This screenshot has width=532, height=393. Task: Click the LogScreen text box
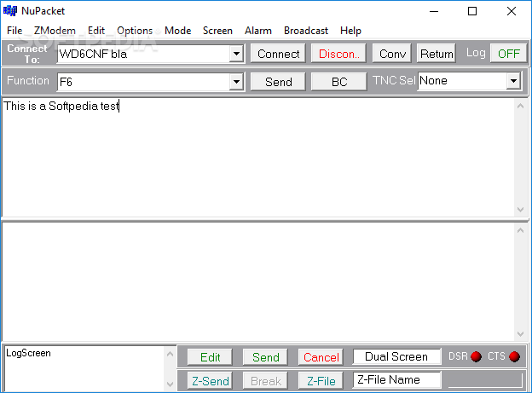point(84,368)
